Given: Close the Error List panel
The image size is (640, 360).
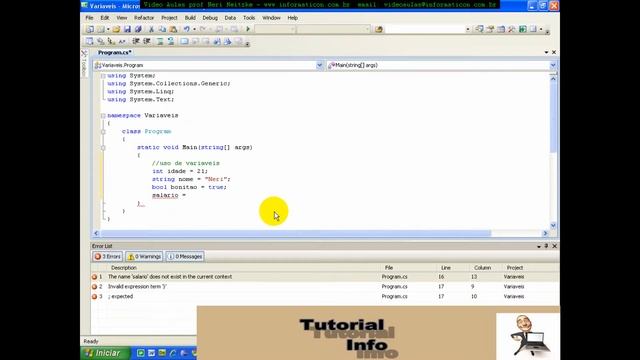Looking at the screenshot, I should (x=554, y=246).
